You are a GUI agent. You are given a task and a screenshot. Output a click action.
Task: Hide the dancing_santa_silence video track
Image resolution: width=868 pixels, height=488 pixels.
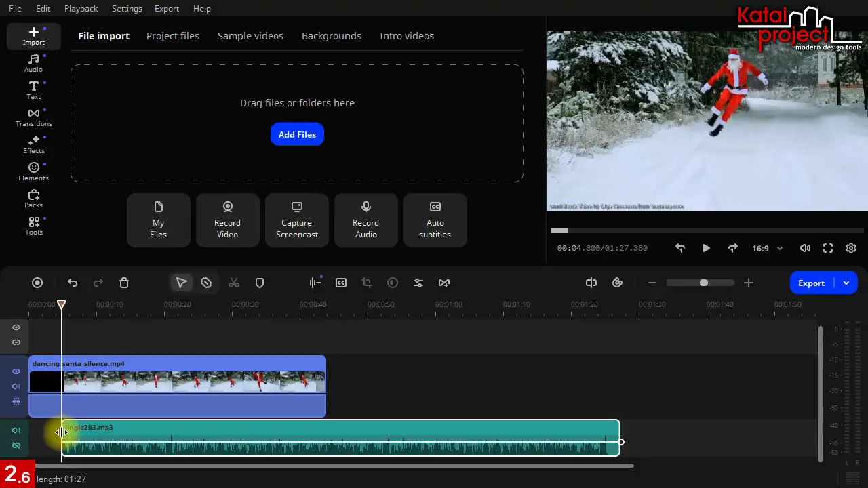[x=16, y=371]
